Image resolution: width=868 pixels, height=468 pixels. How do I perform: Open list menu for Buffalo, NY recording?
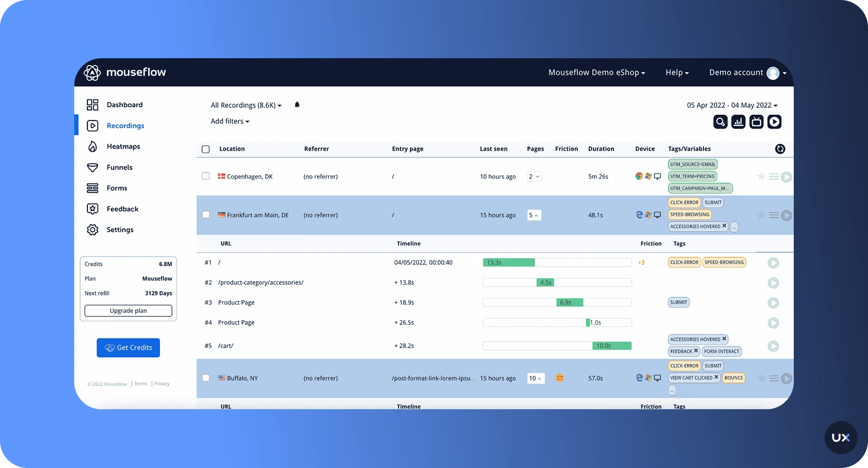click(x=774, y=378)
